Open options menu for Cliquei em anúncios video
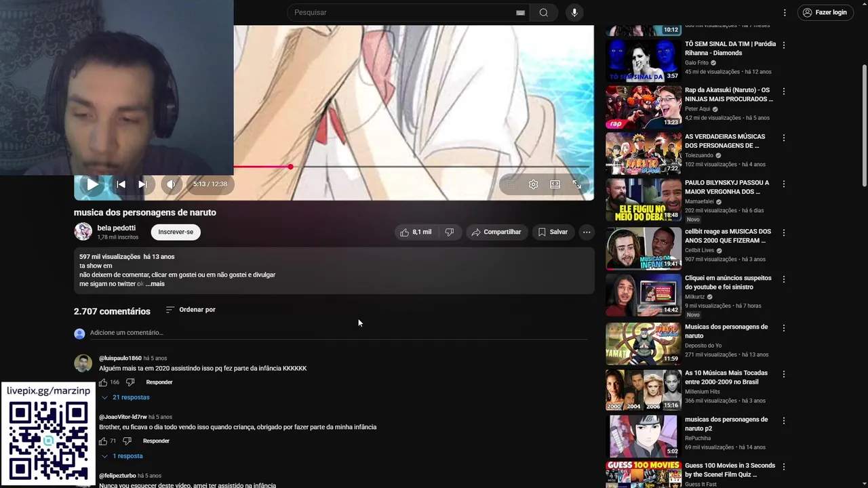Viewport: 868px width, 488px height. pyautogui.click(x=784, y=279)
